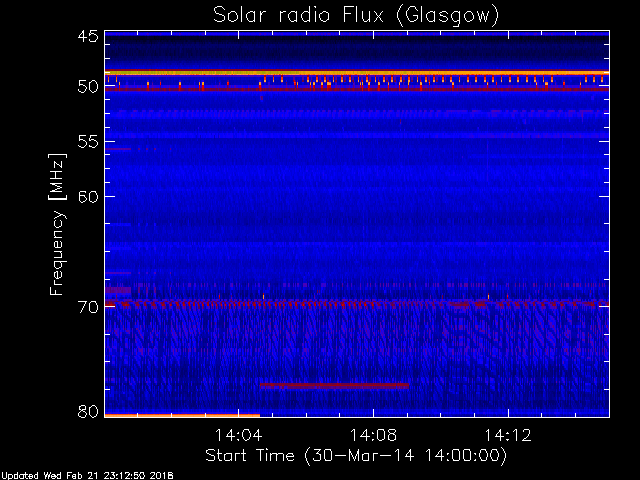
Task: Select the 50 frequency tick label
Action: [x=88, y=87]
